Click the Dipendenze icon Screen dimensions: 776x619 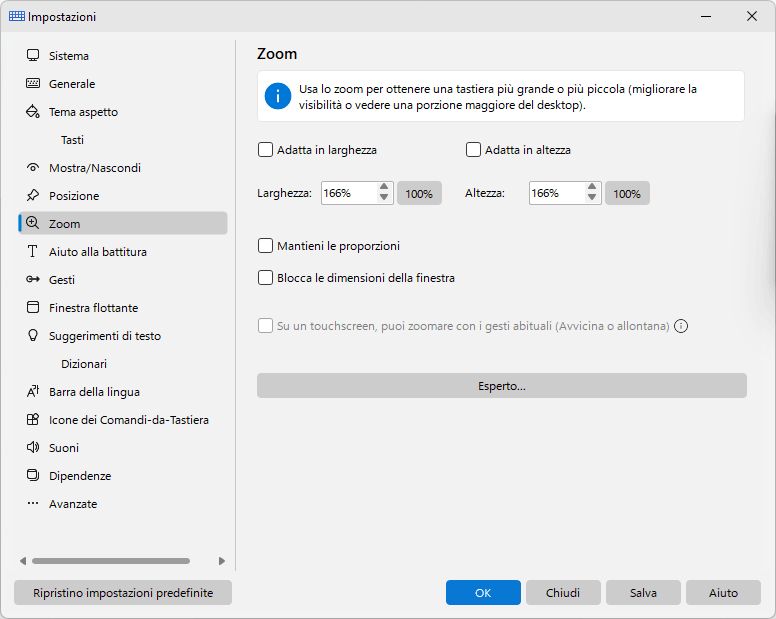coord(33,476)
